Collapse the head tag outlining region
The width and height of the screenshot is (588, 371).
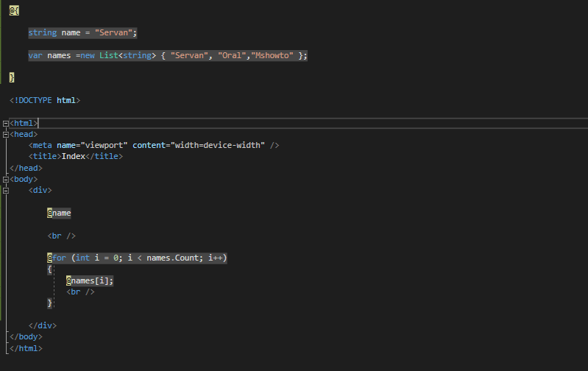[x=6, y=135]
